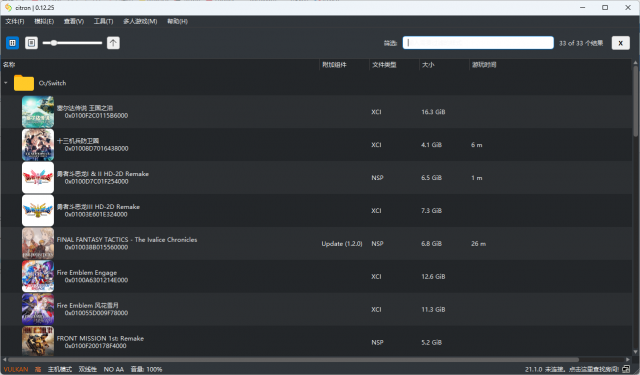Sort by the 附加组件 column header
The width and height of the screenshot is (640, 375).
[x=334, y=64]
